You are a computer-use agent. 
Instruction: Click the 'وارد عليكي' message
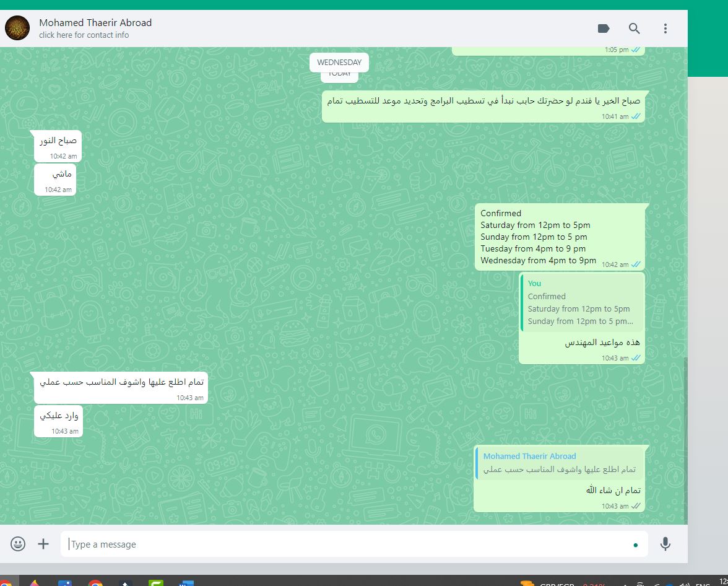[58, 421]
